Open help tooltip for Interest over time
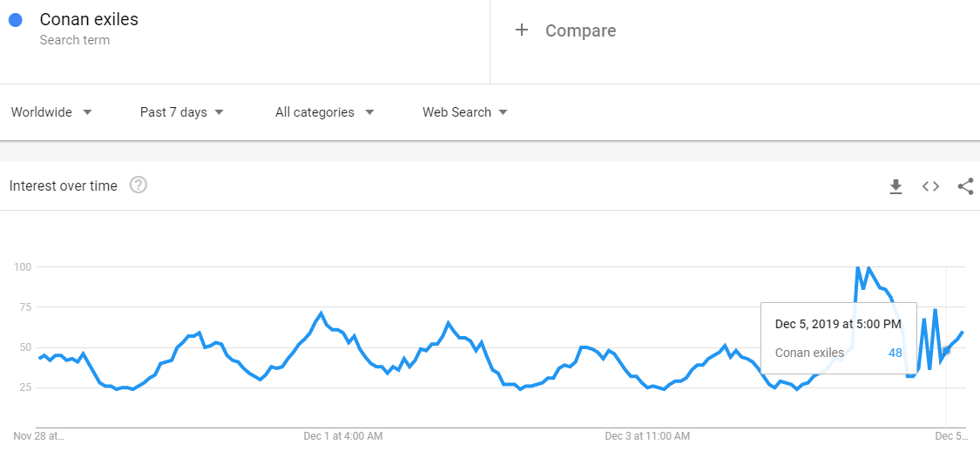The width and height of the screenshot is (980, 451). tap(138, 185)
